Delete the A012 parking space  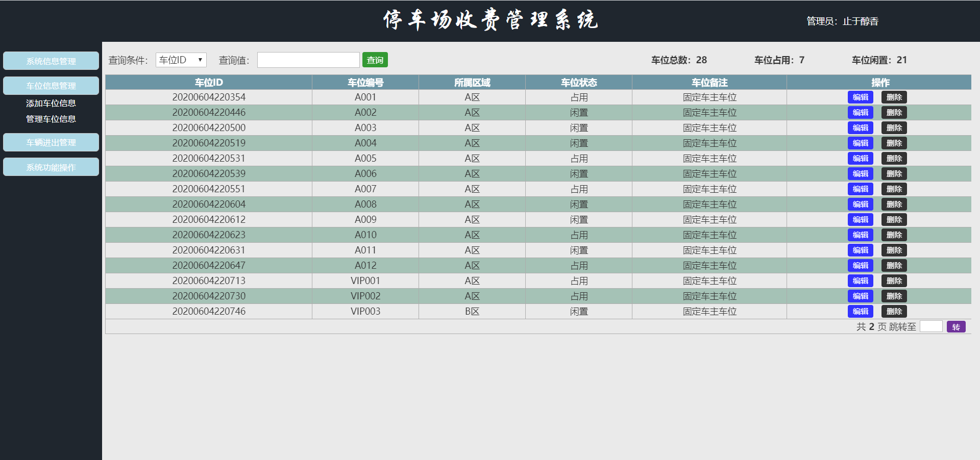tap(894, 265)
